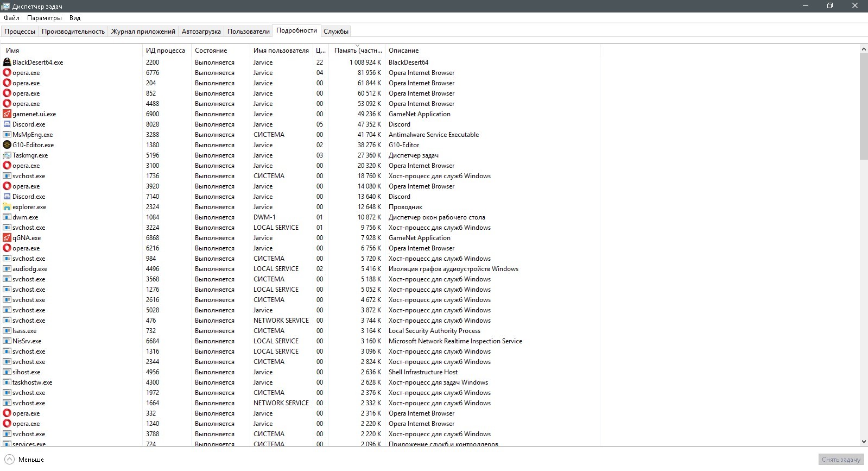The image size is (868, 471).
Task: Click the MsMpEng.exe process icon
Action: point(7,134)
